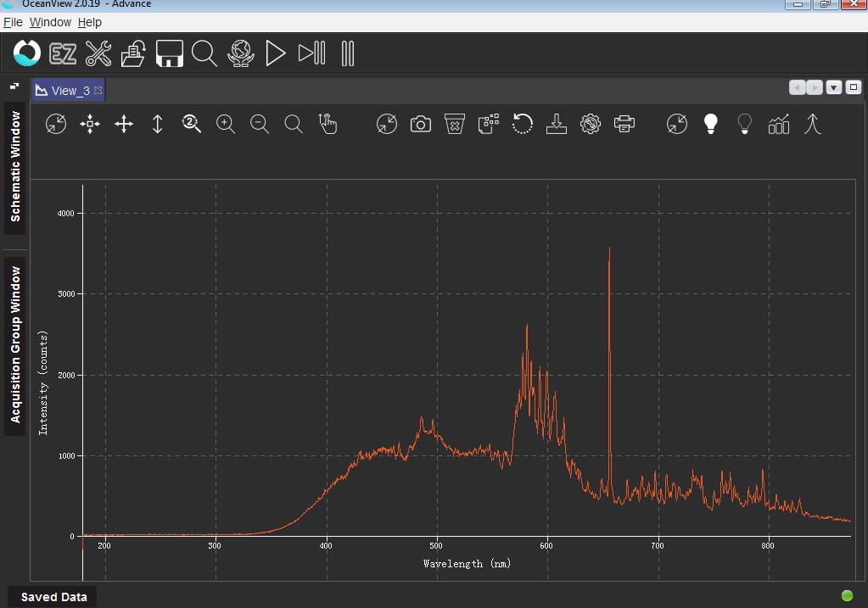Toggle the lit lightbulb lamp icon
Screen dimensions: 868x608
[x=710, y=124]
